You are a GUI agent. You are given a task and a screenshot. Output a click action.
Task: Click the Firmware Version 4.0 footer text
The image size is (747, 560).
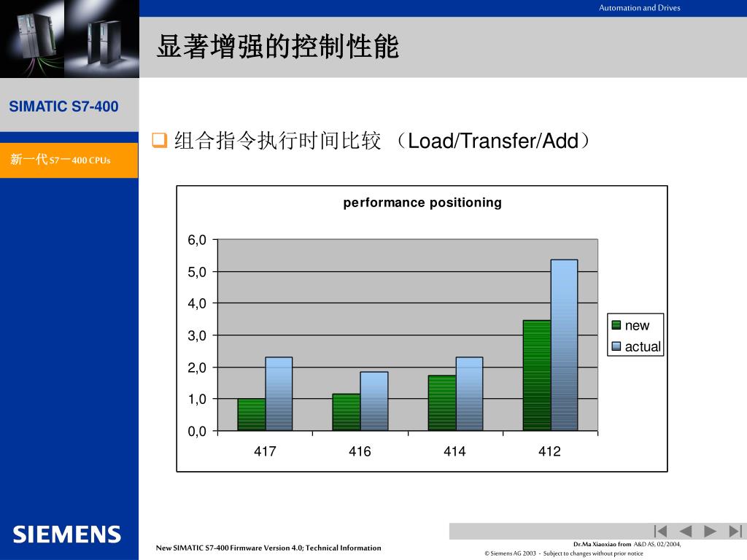tap(268, 548)
